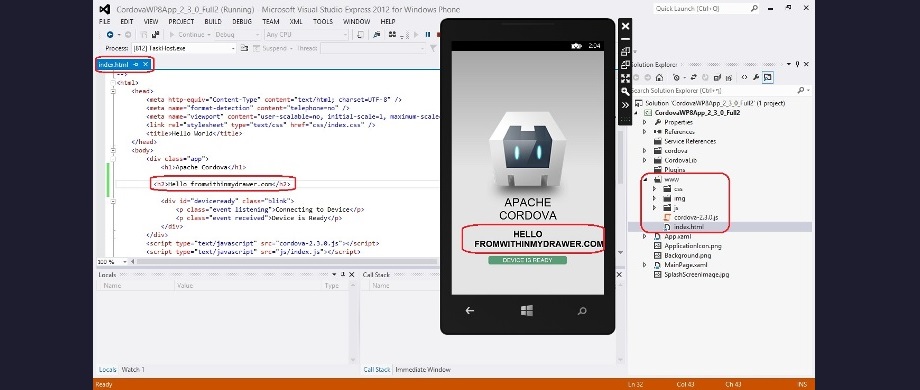Image resolution: width=920 pixels, height=390 pixels.
Task: Toggle the pin on index.html tab
Action: pyautogui.click(x=136, y=64)
